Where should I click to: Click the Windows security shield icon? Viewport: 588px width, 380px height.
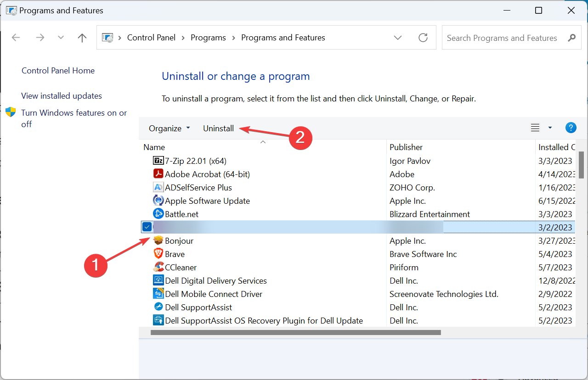pyautogui.click(x=10, y=112)
